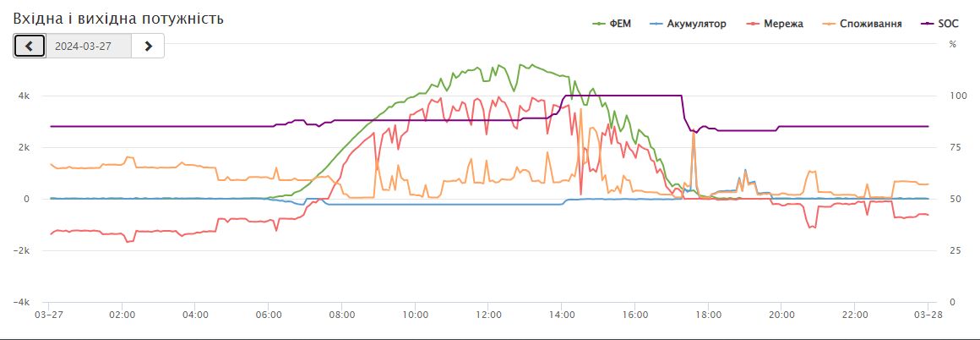980x340 pixels.
Task: Click the 03-28 end date axis label
Action: pos(928,315)
